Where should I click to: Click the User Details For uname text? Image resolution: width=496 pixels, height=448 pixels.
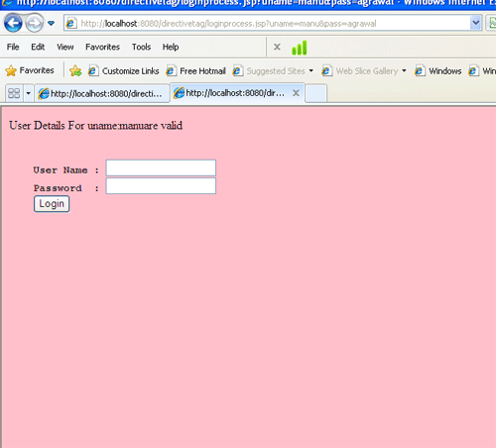tap(96, 126)
